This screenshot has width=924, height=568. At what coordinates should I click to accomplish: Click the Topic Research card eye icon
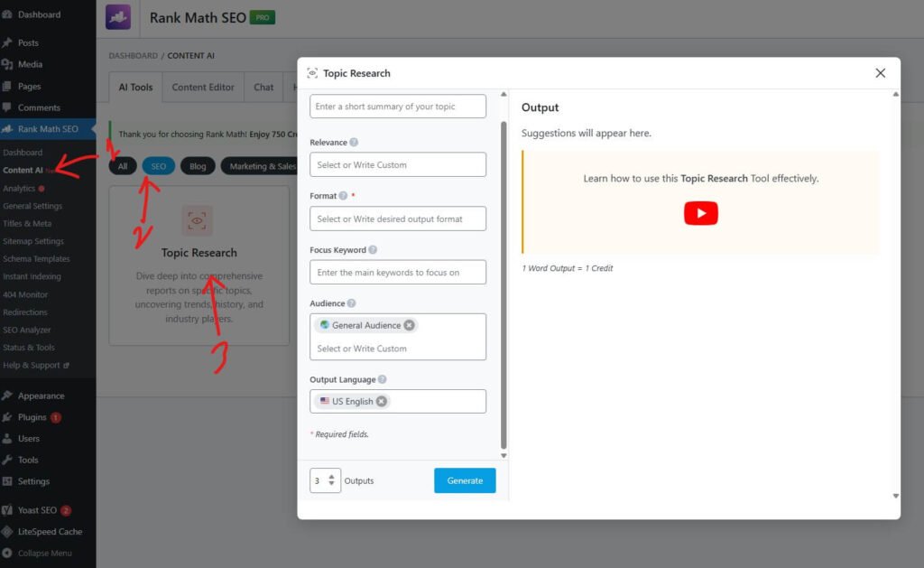(x=197, y=220)
